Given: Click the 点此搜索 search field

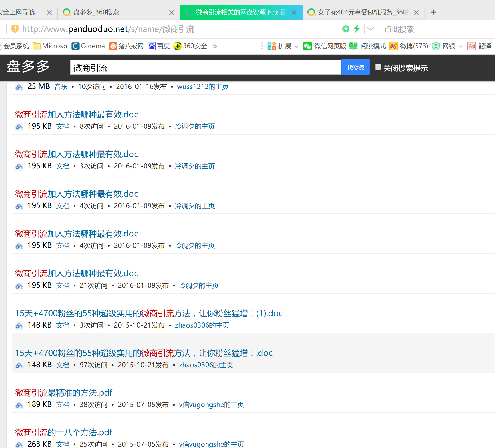Looking at the screenshot, I should pyautogui.click(x=399, y=29).
